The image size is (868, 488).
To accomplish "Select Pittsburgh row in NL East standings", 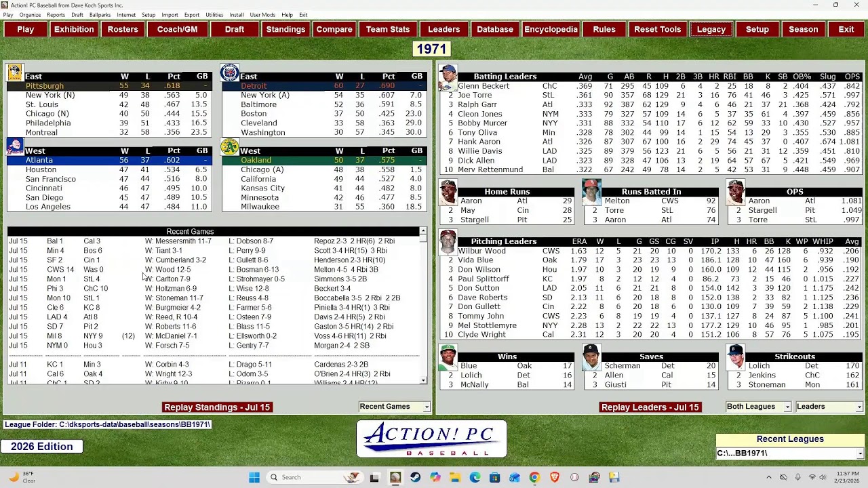I will click(x=109, y=86).
